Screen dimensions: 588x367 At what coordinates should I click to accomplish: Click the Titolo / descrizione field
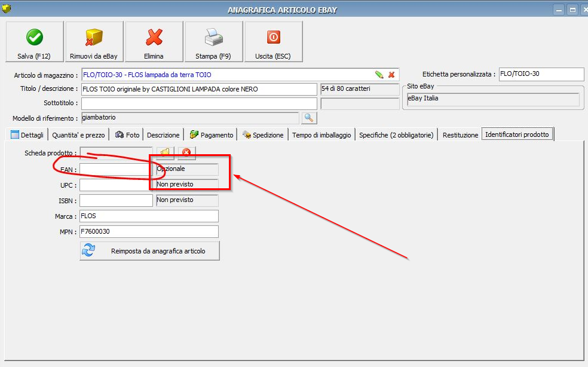(x=199, y=89)
